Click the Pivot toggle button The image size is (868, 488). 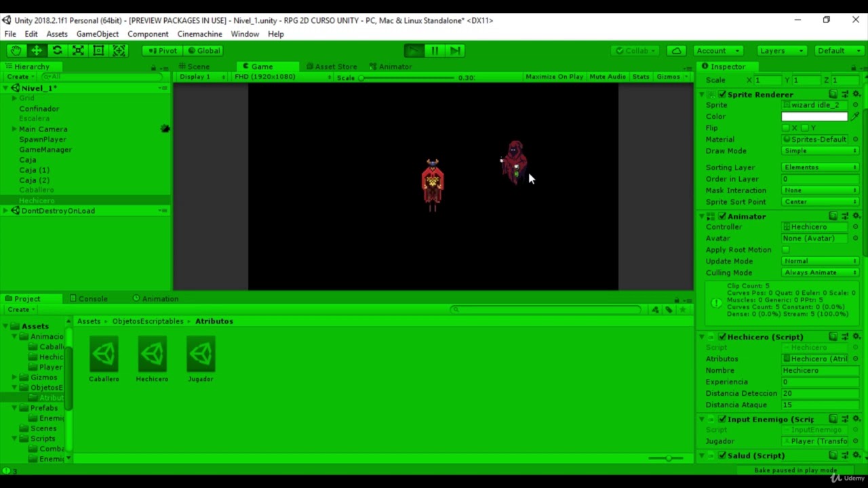(x=162, y=50)
